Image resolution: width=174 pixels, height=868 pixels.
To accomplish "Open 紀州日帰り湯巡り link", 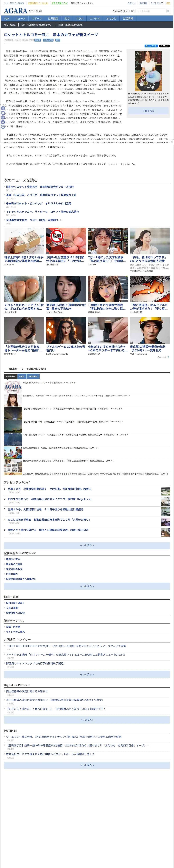I will click(15, 603).
